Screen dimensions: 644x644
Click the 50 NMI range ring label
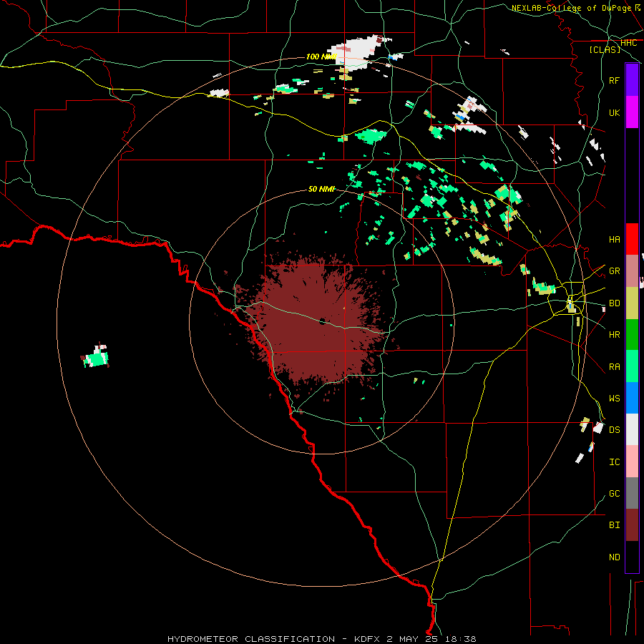[x=321, y=189]
